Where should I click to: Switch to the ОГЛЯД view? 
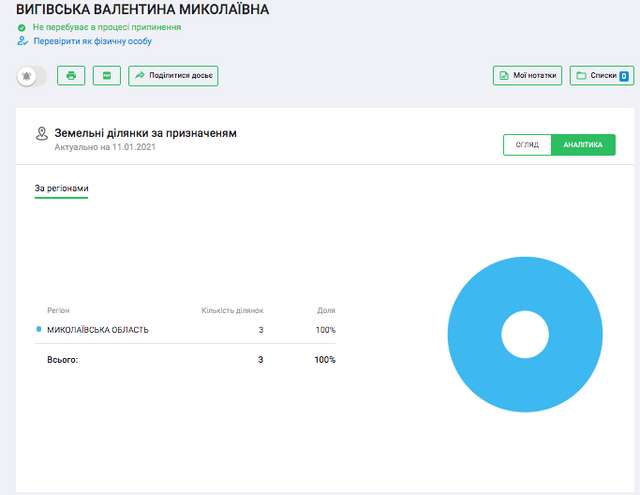[527, 145]
